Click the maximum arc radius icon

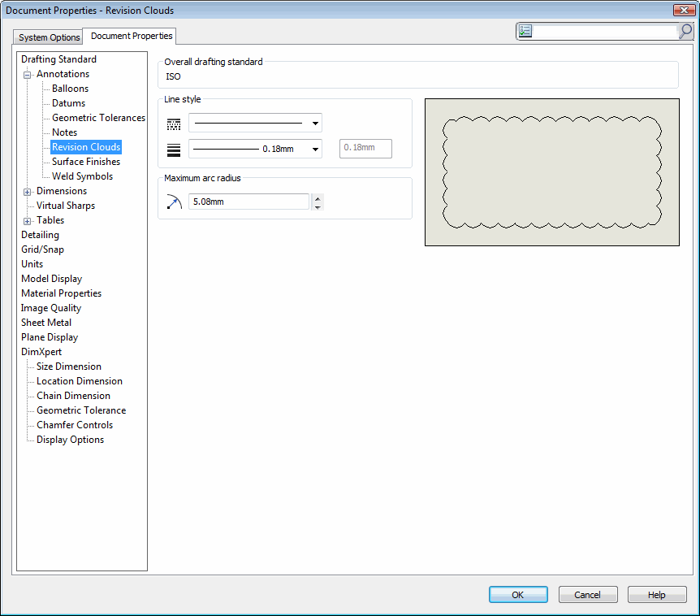pos(174,202)
